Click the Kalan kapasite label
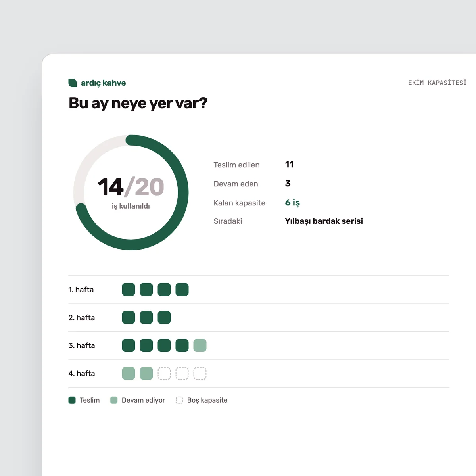This screenshot has height=476, width=476. (239, 203)
